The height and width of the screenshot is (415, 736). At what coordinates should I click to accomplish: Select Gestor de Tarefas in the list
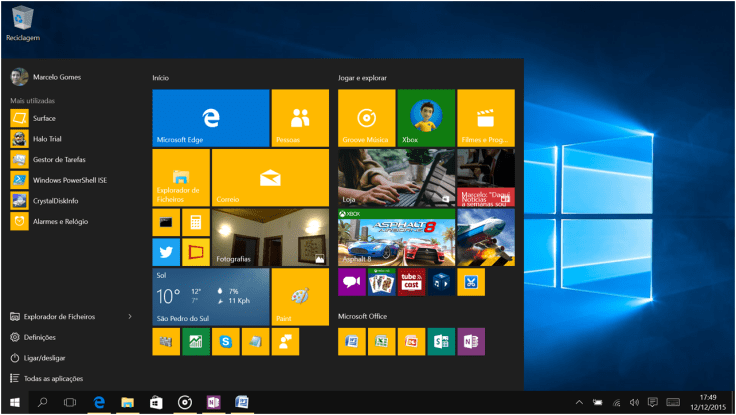click(x=58, y=159)
